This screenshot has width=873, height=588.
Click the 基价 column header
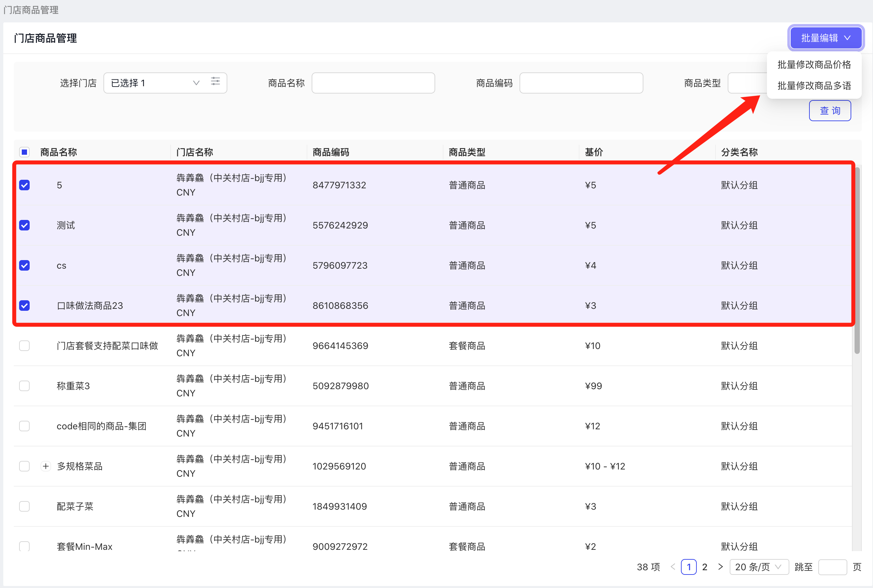tap(594, 152)
